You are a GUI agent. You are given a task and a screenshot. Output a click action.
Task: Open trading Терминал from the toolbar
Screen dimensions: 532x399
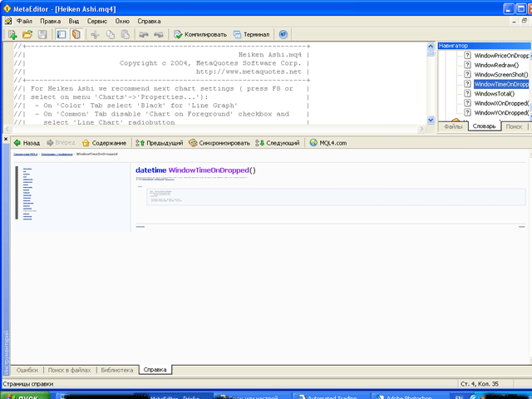pyautogui.click(x=251, y=34)
